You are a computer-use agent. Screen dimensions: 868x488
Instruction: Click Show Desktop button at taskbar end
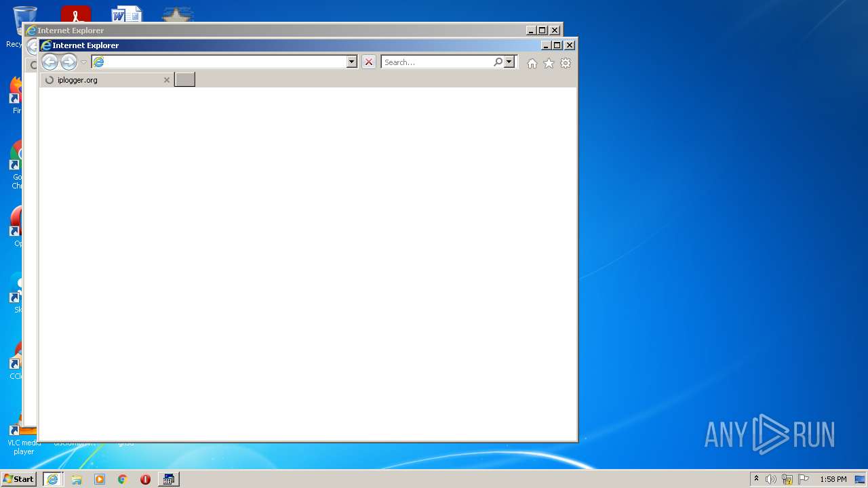point(860,479)
